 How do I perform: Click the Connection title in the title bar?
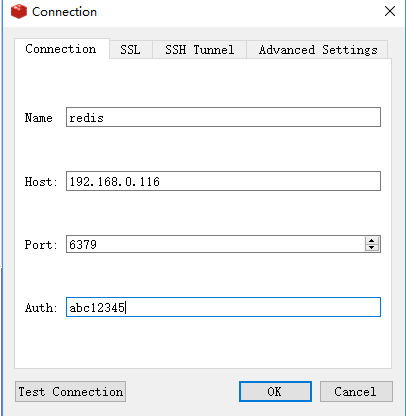(64, 12)
